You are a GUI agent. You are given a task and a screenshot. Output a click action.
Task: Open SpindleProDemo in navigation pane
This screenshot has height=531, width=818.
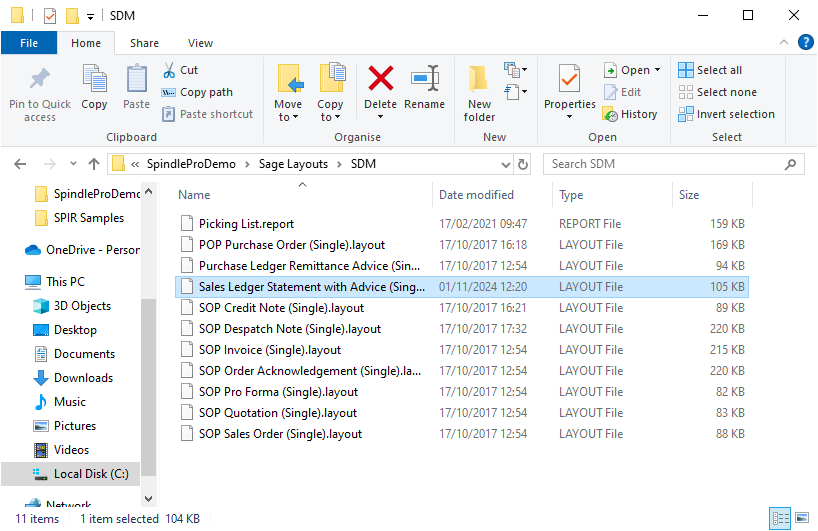point(87,194)
